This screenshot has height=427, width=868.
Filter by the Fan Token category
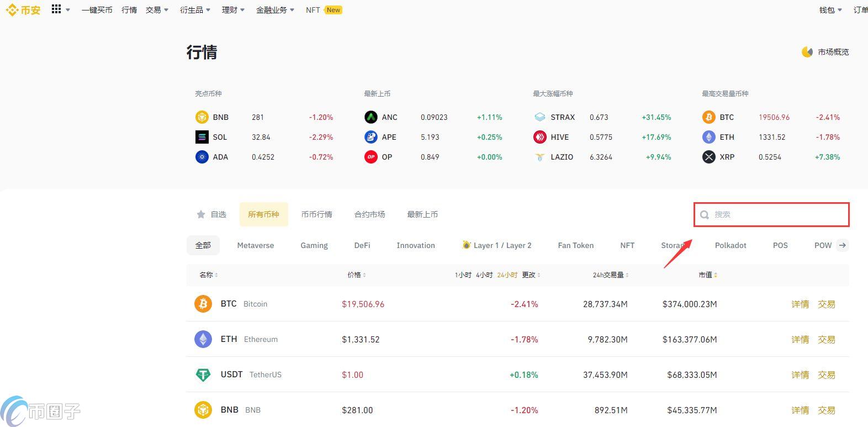(576, 245)
